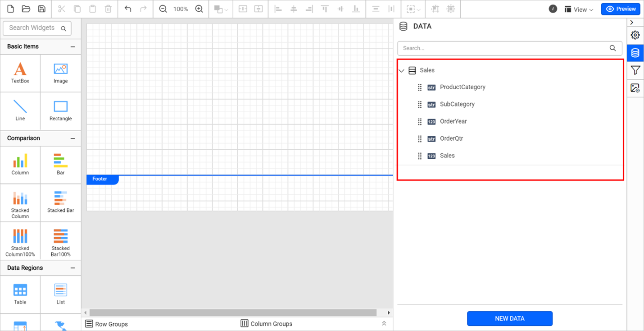
Task: Open the Image Manager panel
Action: [635, 88]
